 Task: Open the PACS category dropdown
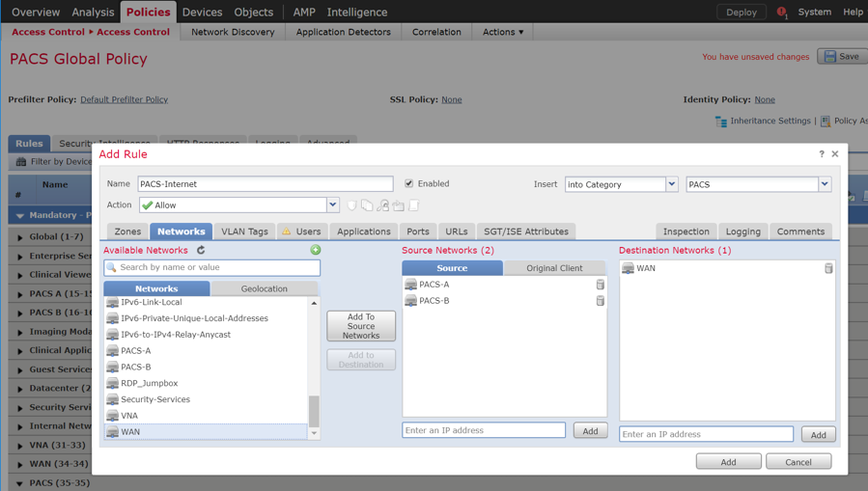[x=825, y=184]
